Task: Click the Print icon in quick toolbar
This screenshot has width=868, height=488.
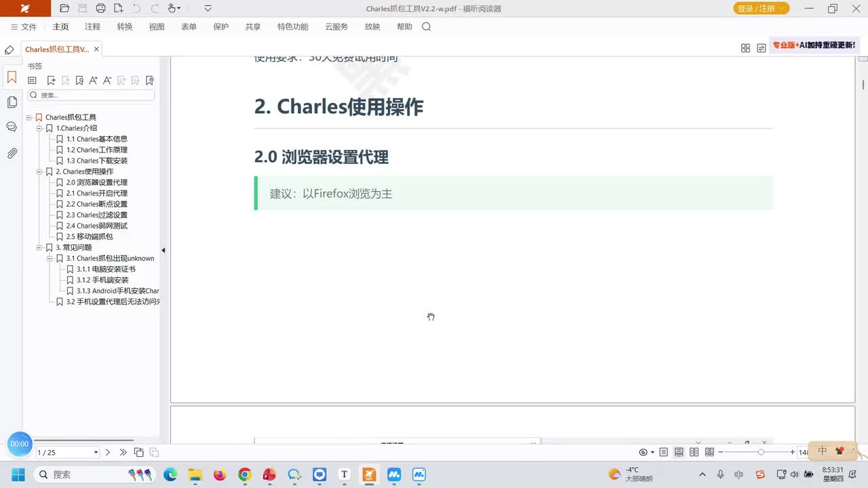Action: pos(100,8)
